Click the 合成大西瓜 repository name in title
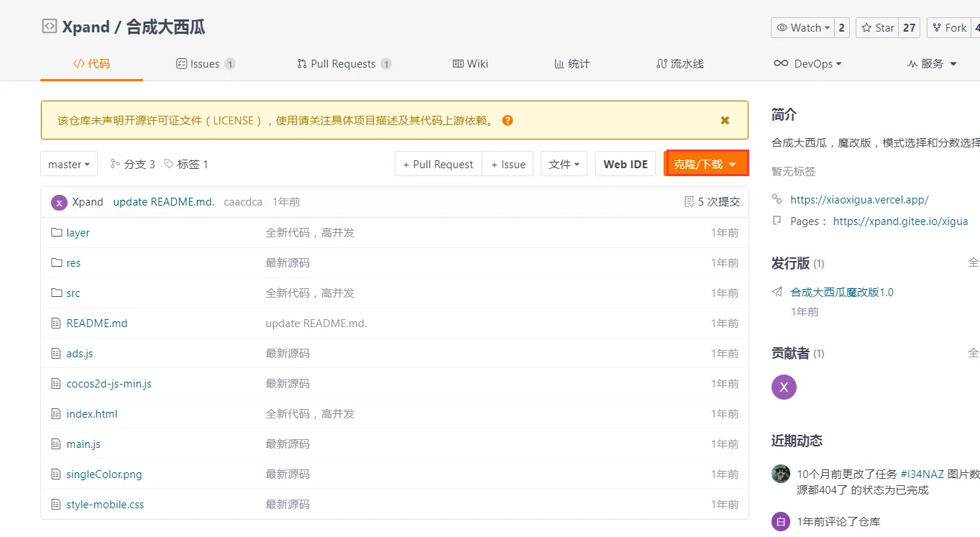 pos(165,27)
